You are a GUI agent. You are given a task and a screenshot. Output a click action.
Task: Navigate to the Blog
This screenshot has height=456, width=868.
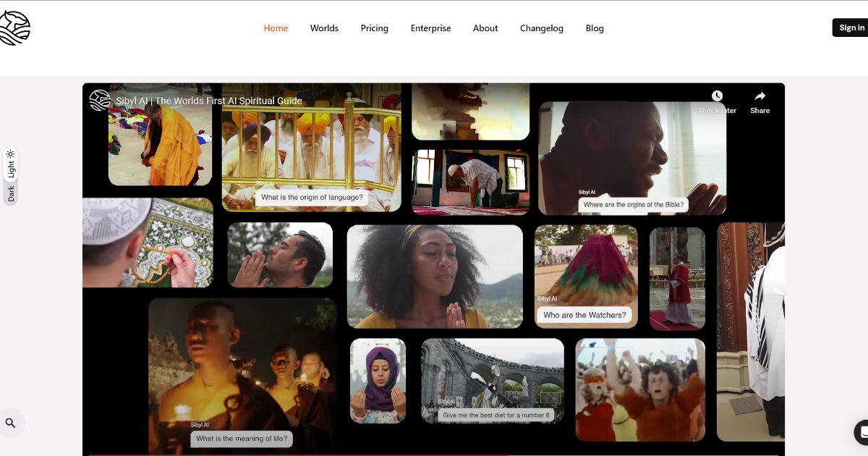[x=595, y=28]
